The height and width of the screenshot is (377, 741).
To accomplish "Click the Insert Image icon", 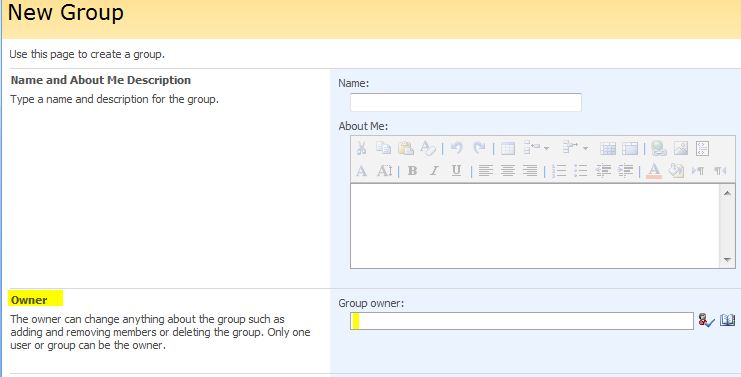I will coord(681,148).
